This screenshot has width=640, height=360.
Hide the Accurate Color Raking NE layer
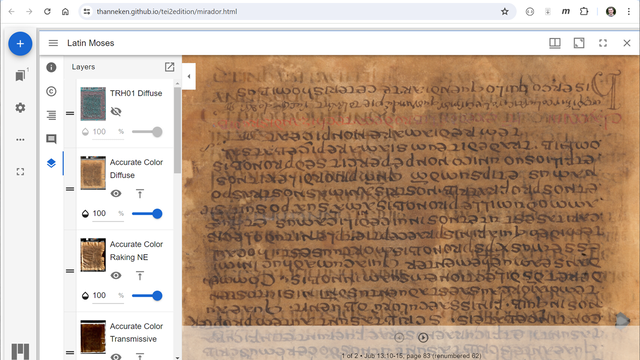[116, 276]
